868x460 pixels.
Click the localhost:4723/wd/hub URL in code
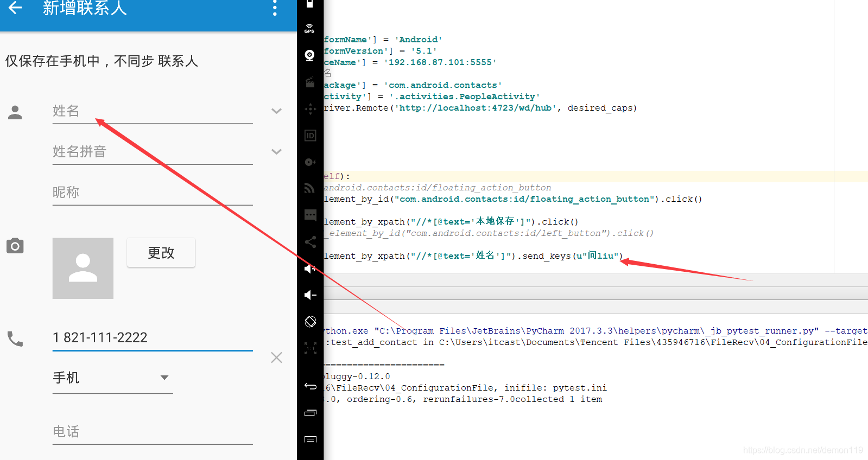pos(476,108)
